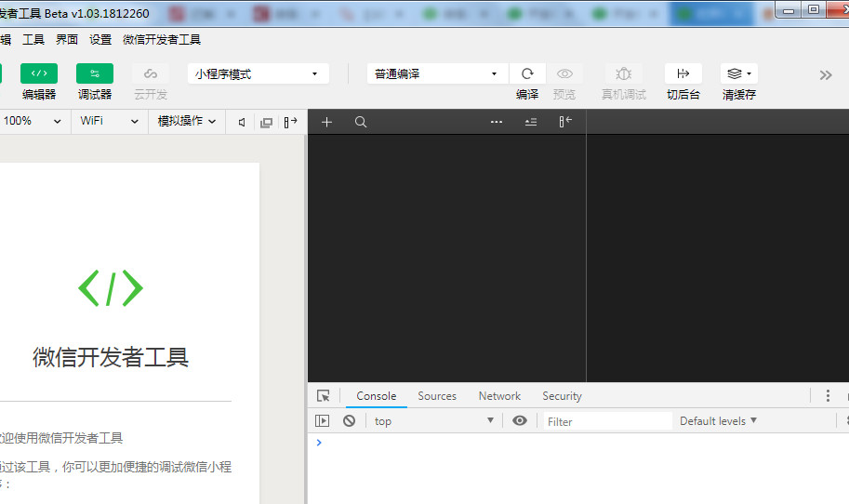This screenshot has width=849, height=504.
Task: Click the 真机调试 remote debug bug icon
Action: point(624,73)
